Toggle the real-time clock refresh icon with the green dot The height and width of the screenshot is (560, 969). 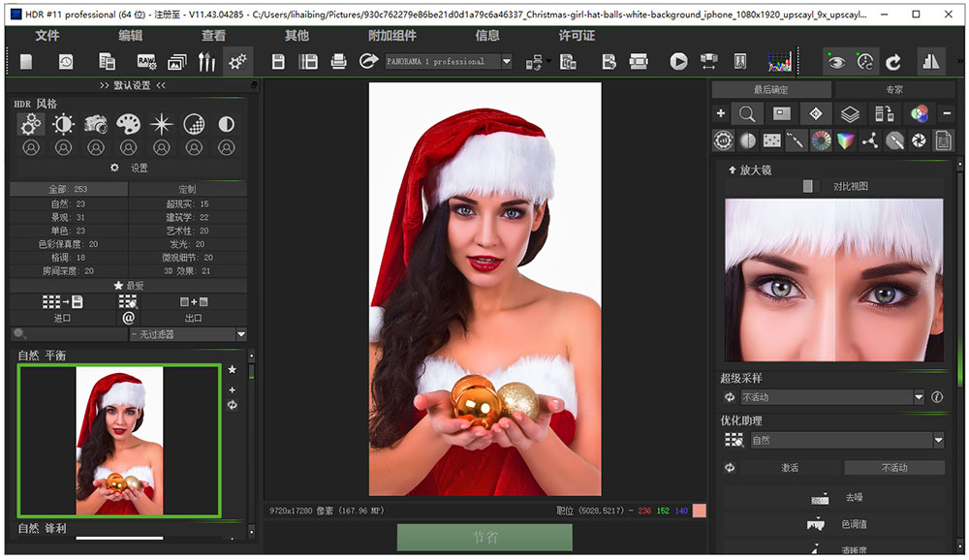click(x=865, y=62)
